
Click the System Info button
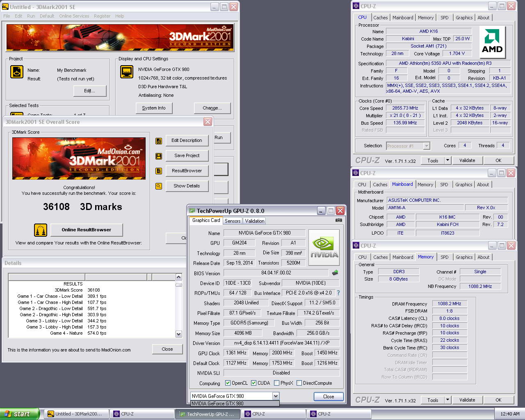pos(154,108)
